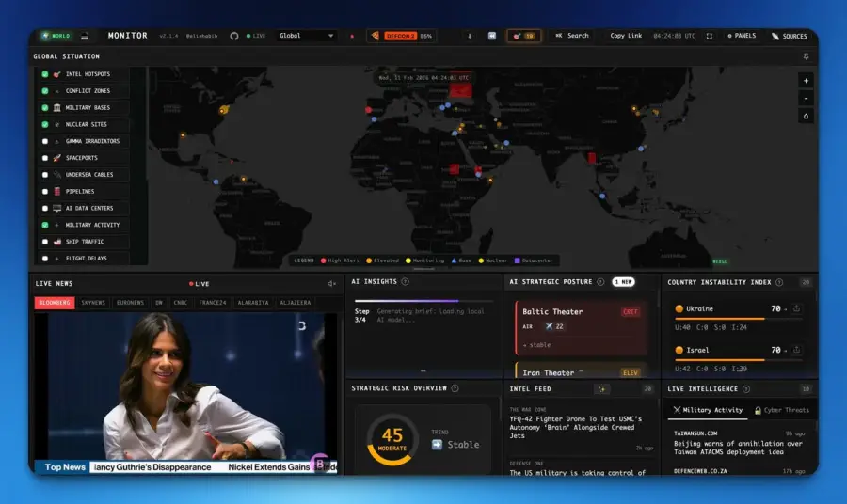This screenshot has width=847, height=504.
Task: Open the alerts counter badge showing 10
Action: 523,36
